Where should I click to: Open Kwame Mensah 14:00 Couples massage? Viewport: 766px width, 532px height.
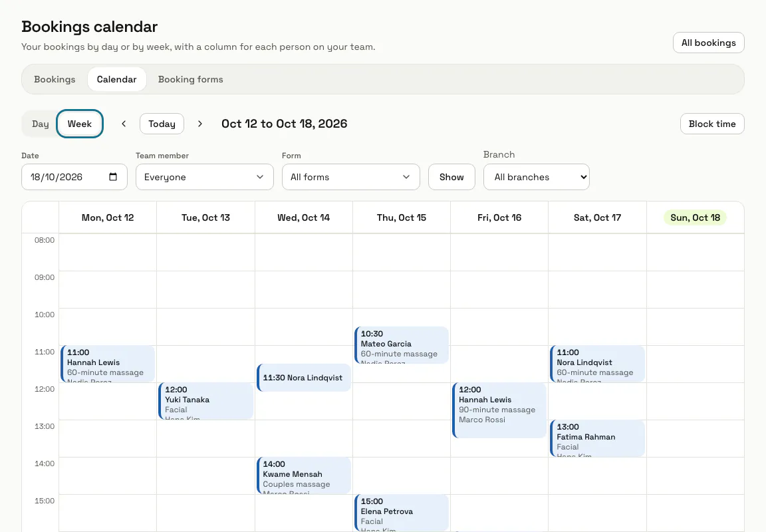pos(303,475)
